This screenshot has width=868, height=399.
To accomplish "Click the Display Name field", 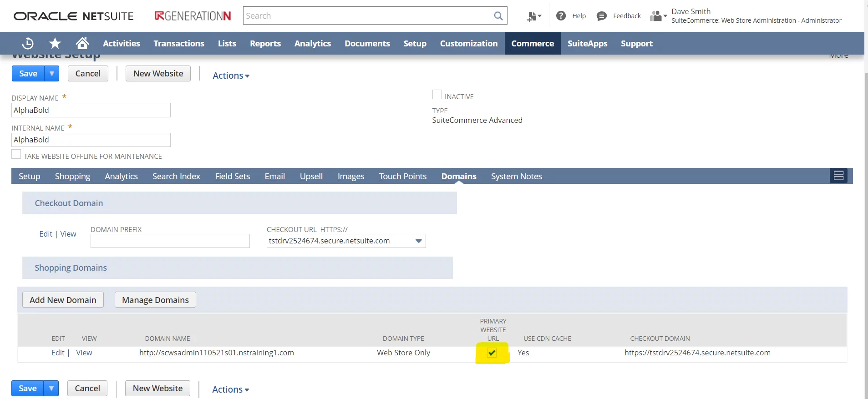I will (91, 110).
